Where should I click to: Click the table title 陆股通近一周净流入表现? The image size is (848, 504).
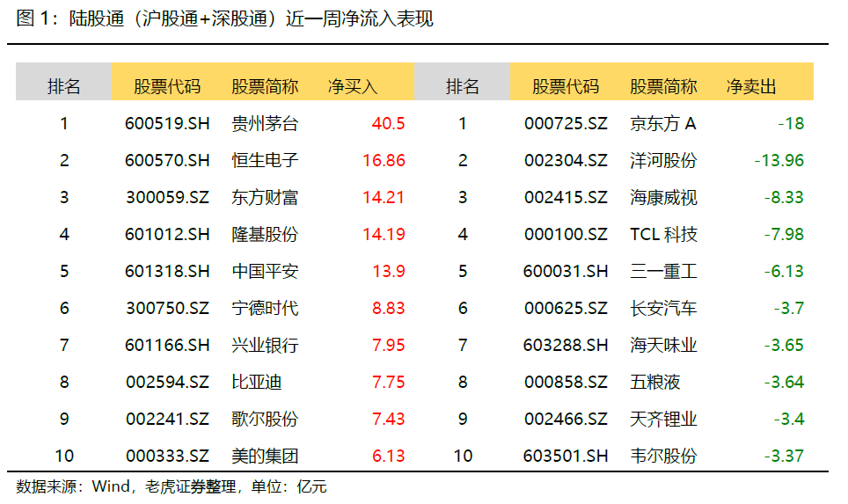225,19
